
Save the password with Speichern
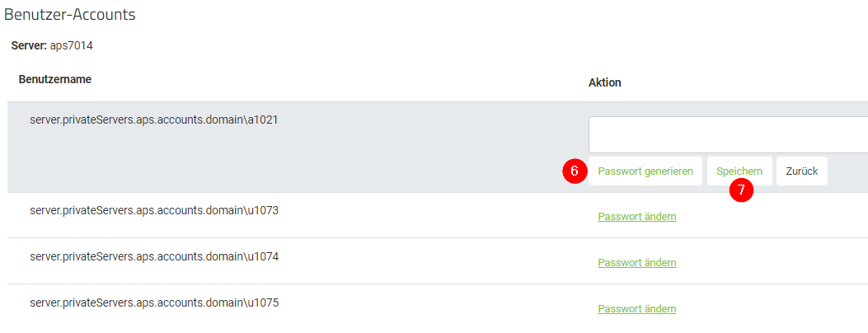[739, 171]
